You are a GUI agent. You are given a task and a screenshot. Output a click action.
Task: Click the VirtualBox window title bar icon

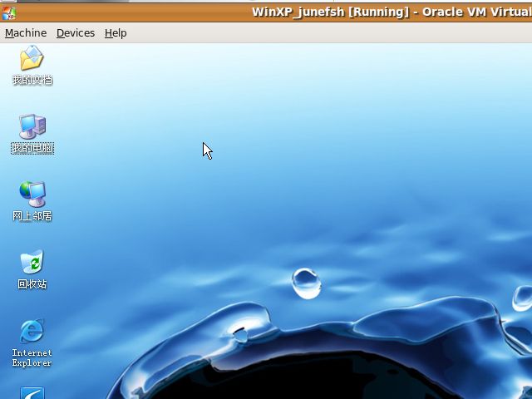coord(8,12)
